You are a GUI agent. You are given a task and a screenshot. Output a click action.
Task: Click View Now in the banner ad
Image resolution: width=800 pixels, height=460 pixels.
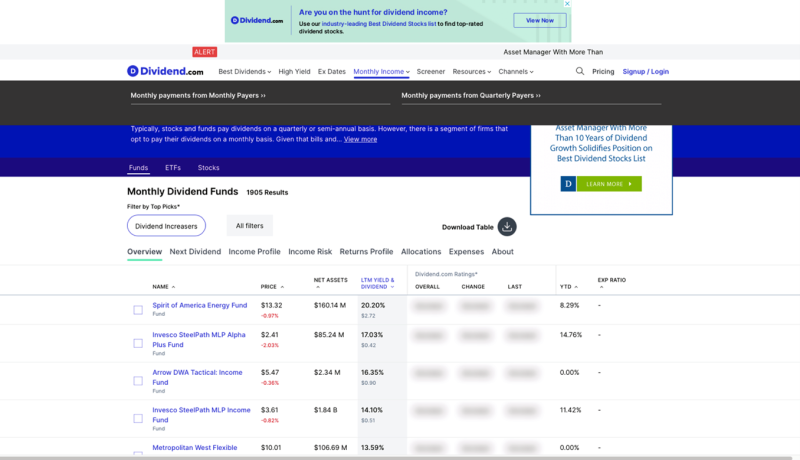coord(539,20)
